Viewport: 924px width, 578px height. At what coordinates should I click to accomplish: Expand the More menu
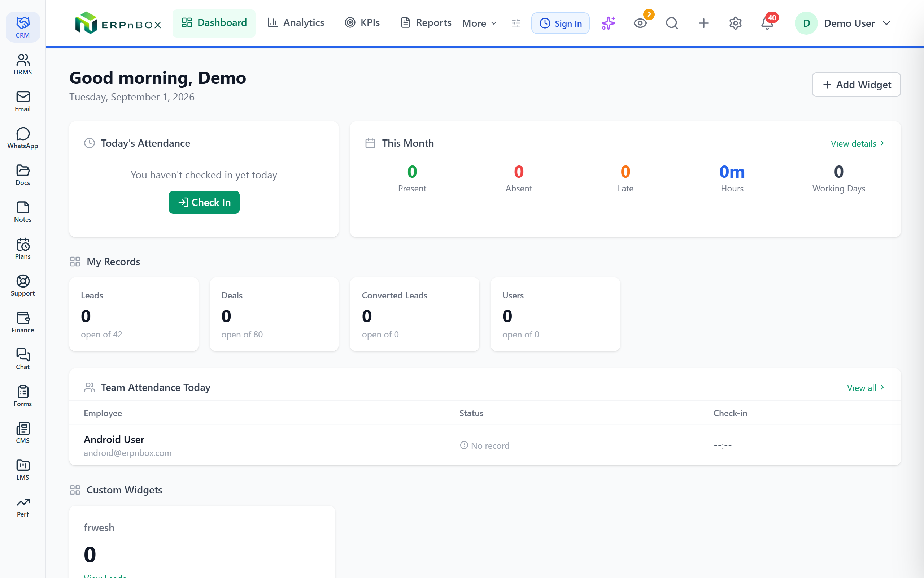click(x=480, y=23)
